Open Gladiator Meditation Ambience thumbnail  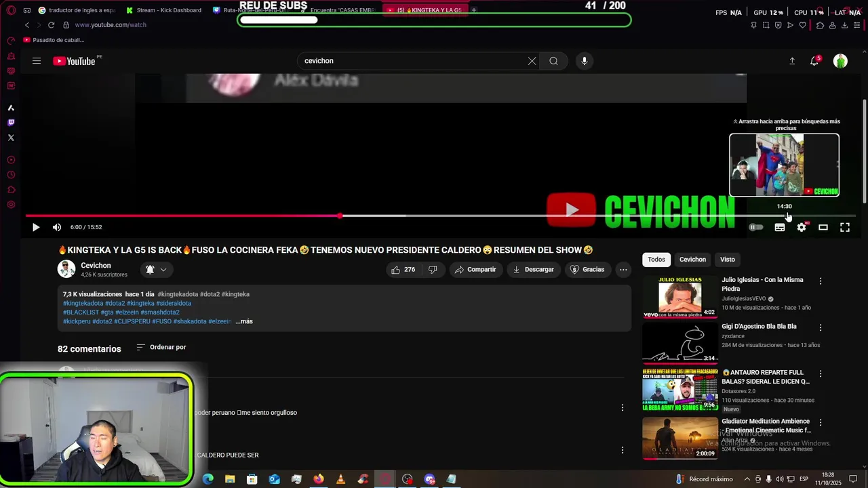[680, 438]
